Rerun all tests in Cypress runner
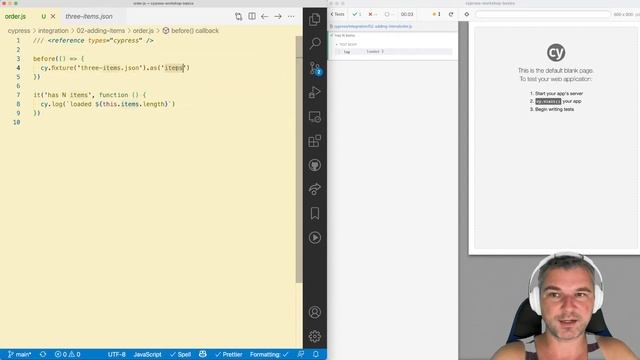Viewport: 640px width, 360px height. (451, 14)
